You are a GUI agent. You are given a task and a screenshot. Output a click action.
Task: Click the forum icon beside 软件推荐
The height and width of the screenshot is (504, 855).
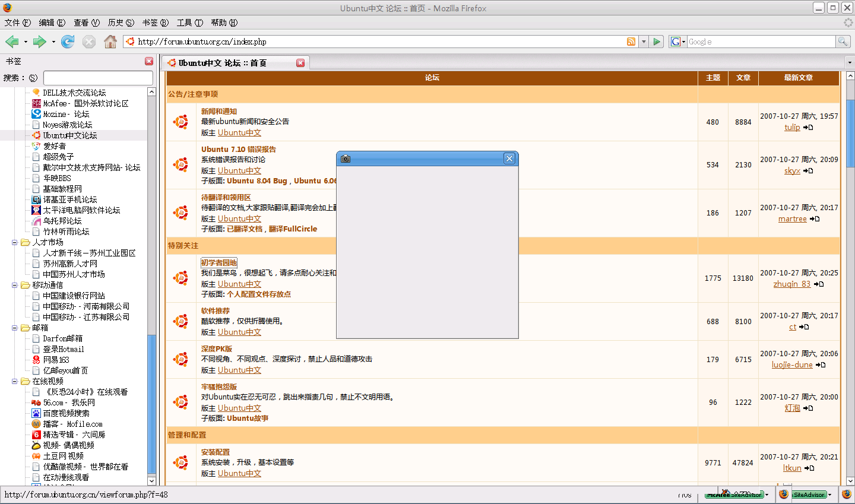180,321
